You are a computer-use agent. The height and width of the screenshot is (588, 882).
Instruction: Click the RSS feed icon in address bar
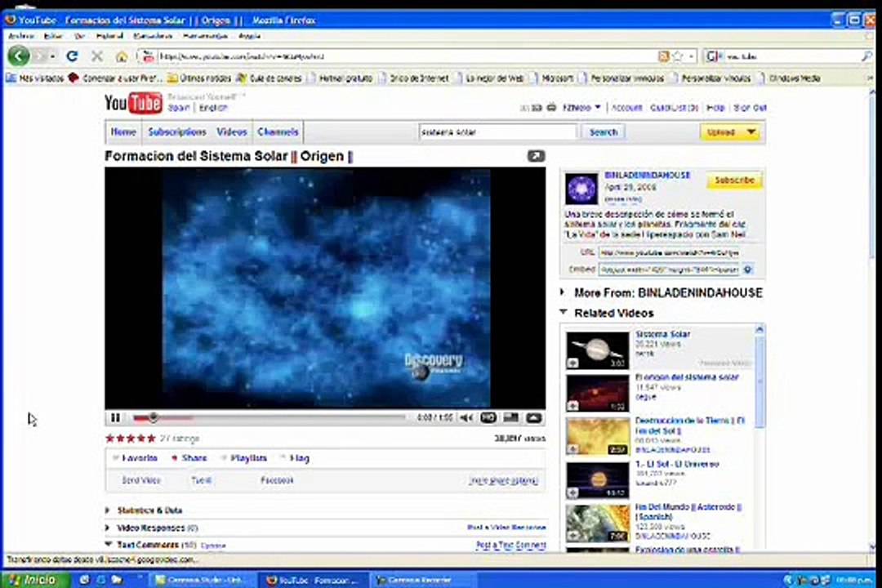point(664,56)
